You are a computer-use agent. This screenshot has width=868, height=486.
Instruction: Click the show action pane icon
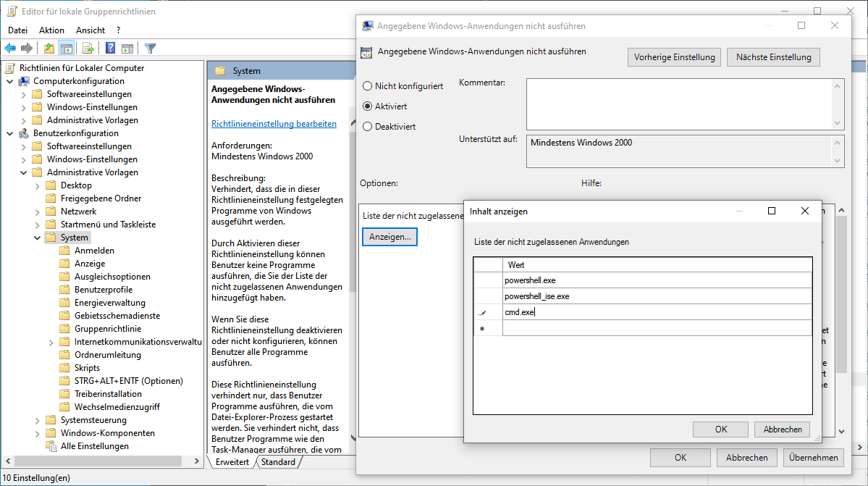coord(127,49)
